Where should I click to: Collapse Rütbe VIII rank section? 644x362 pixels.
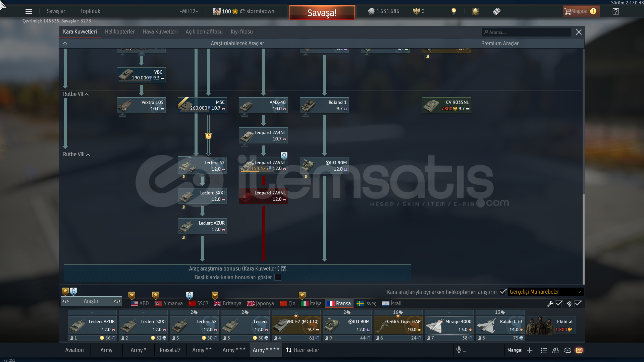click(x=76, y=155)
